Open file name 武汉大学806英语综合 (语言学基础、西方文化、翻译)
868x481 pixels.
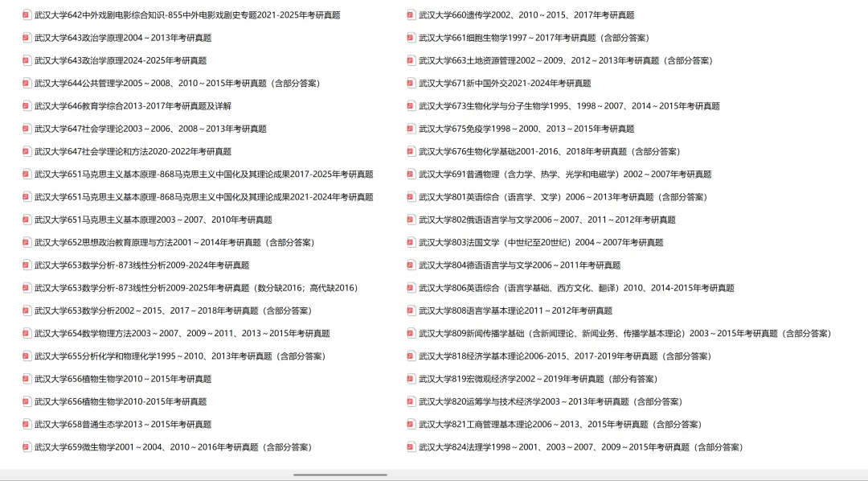tap(576, 288)
